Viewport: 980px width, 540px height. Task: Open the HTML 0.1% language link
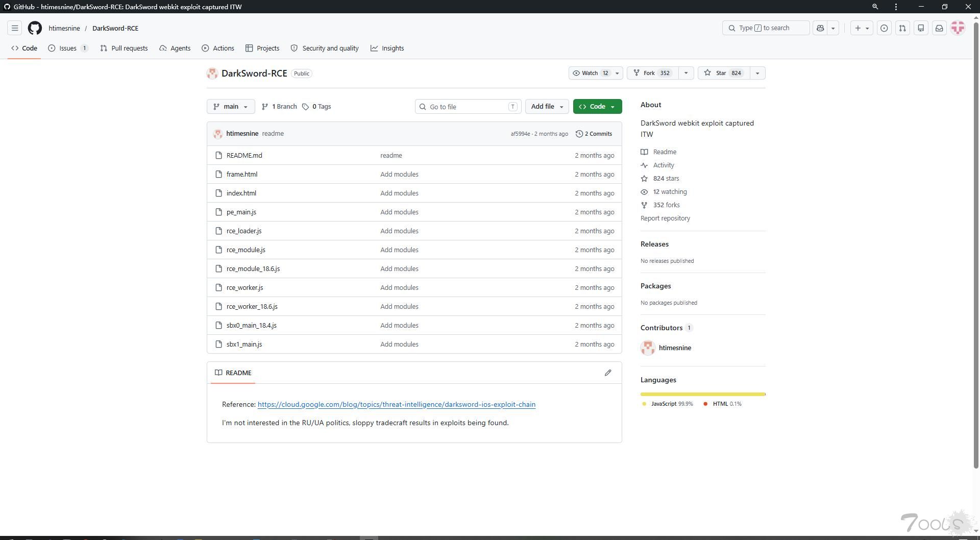click(x=723, y=404)
